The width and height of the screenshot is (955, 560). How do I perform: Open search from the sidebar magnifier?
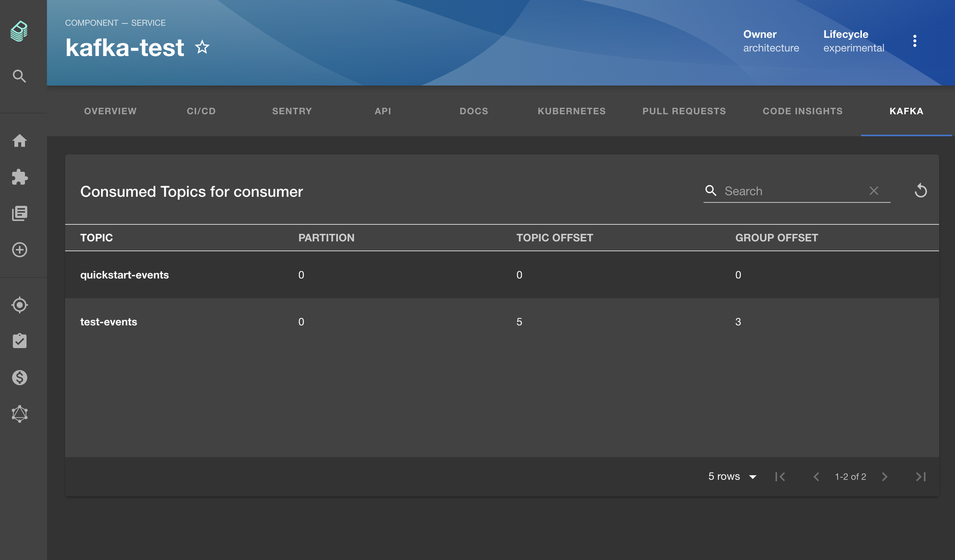19,76
